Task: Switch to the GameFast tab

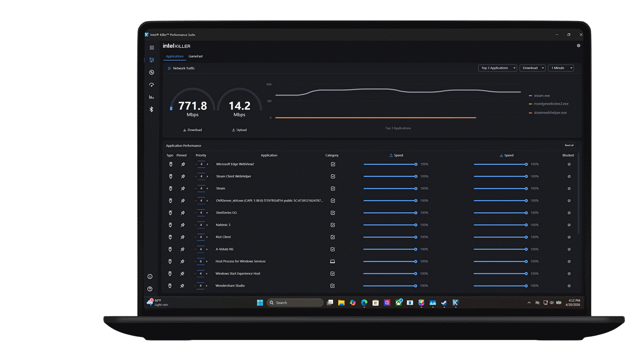Action: tap(196, 56)
